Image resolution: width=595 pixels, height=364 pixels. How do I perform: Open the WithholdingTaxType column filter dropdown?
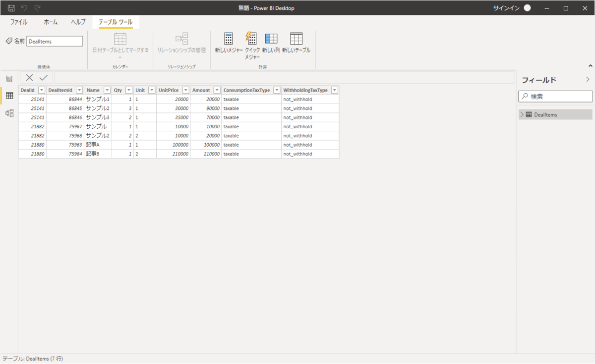click(x=335, y=90)
